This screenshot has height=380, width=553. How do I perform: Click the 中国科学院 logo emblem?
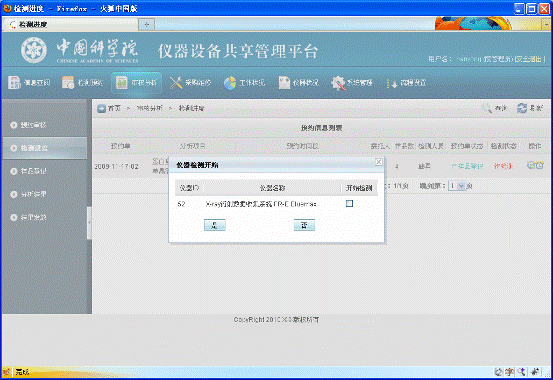tap(34, 50)
